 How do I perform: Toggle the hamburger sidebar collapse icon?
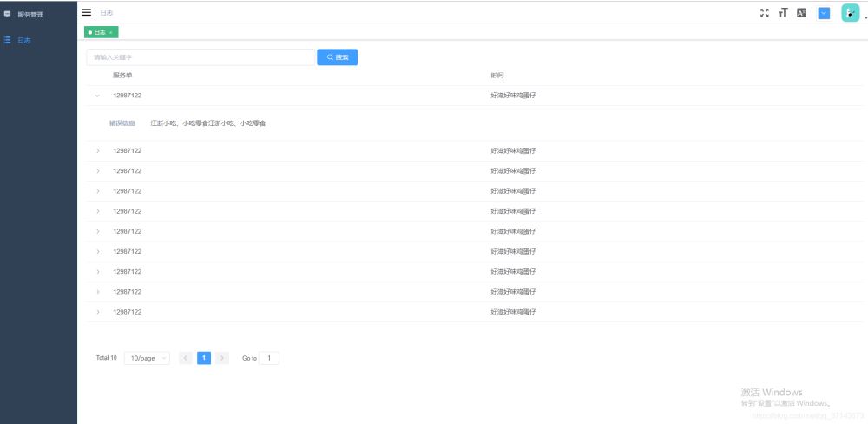86,12
